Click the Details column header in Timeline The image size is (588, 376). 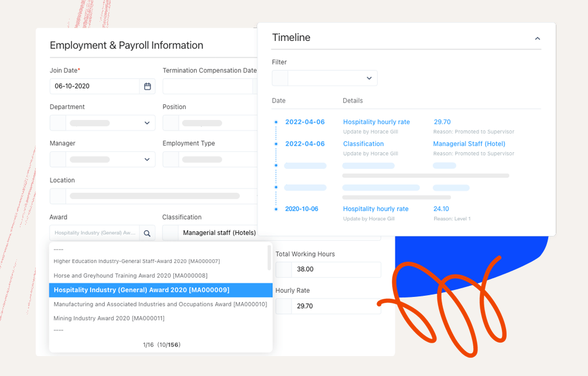pyautogui.click(x=353, y=101)
